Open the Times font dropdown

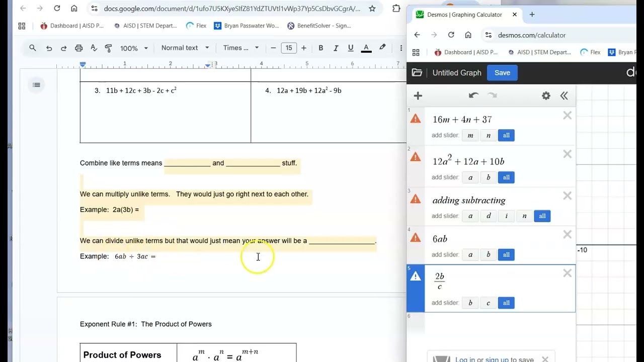pos(241,48)
